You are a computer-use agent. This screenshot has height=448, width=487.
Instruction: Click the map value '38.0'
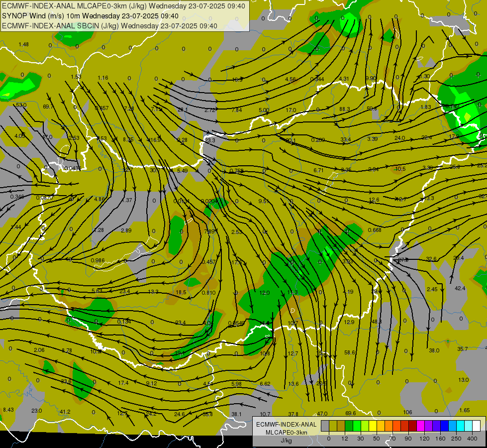(434, 350)
